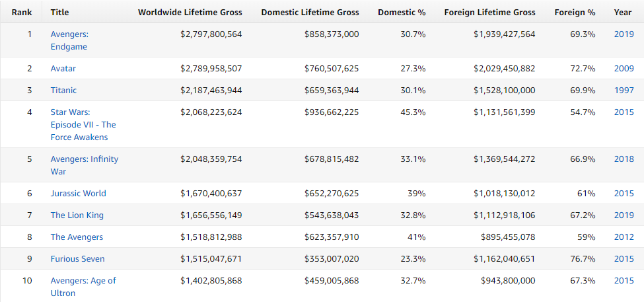Click the Year column header
644x302 pixels.
click(623, 13)
